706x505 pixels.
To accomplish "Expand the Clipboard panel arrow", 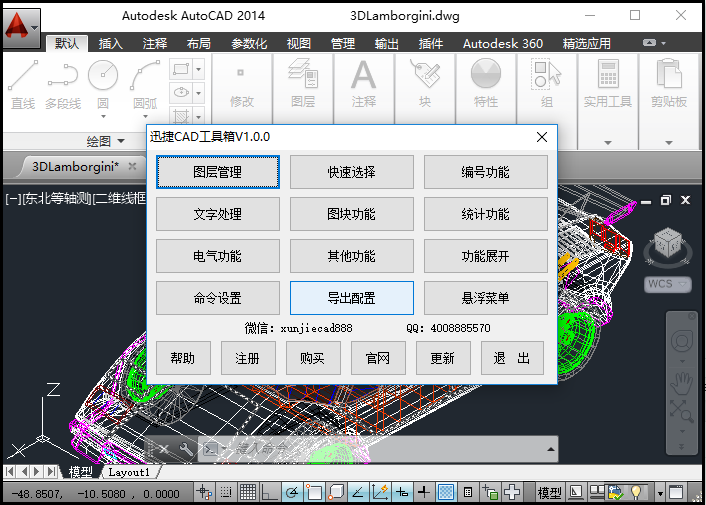I will [x=669, y=143].
